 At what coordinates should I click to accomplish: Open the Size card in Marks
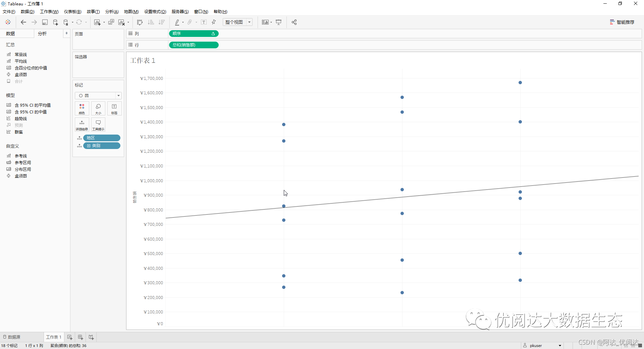[x=98, y=109]
